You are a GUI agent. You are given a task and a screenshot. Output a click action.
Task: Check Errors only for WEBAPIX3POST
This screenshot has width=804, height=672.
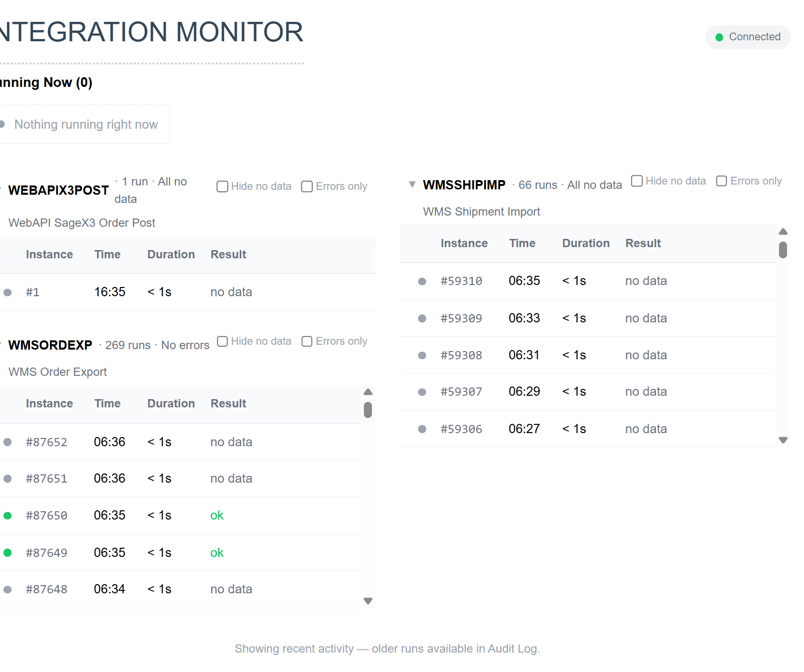pos(307,186)
